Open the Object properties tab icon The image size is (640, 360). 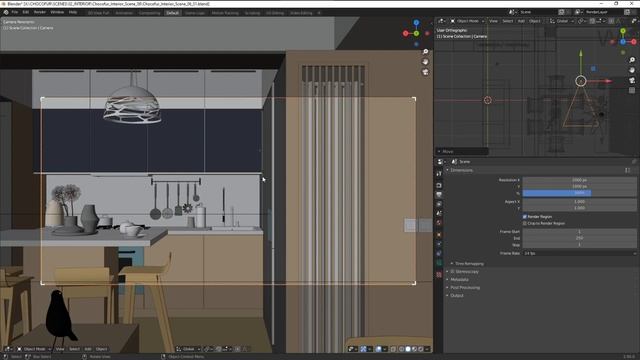pyautogui.click(x=439, y=235)
